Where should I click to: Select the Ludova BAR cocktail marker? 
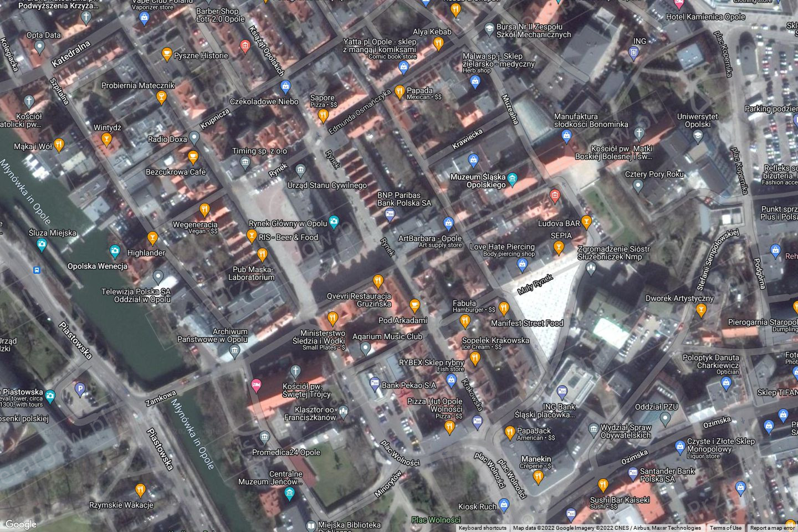pyautogui.click(x=586, y=222)
